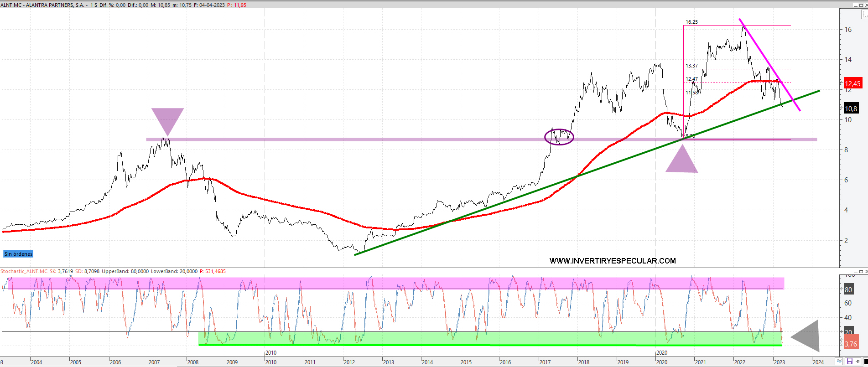The image size is (868, 367).
Task: Click the purple ellipse drawn around 2017 prices
Action: tap(559, 137)
